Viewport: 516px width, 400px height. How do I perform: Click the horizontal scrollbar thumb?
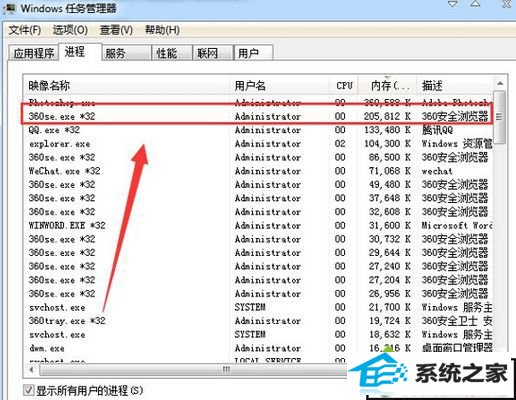226,369
